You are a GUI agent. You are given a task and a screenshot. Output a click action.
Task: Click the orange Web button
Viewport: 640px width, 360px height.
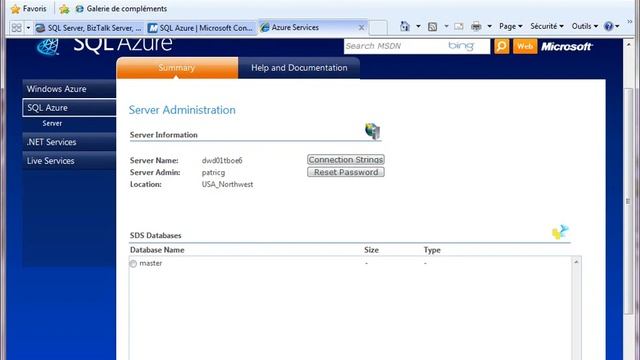(x=525, y=47)
